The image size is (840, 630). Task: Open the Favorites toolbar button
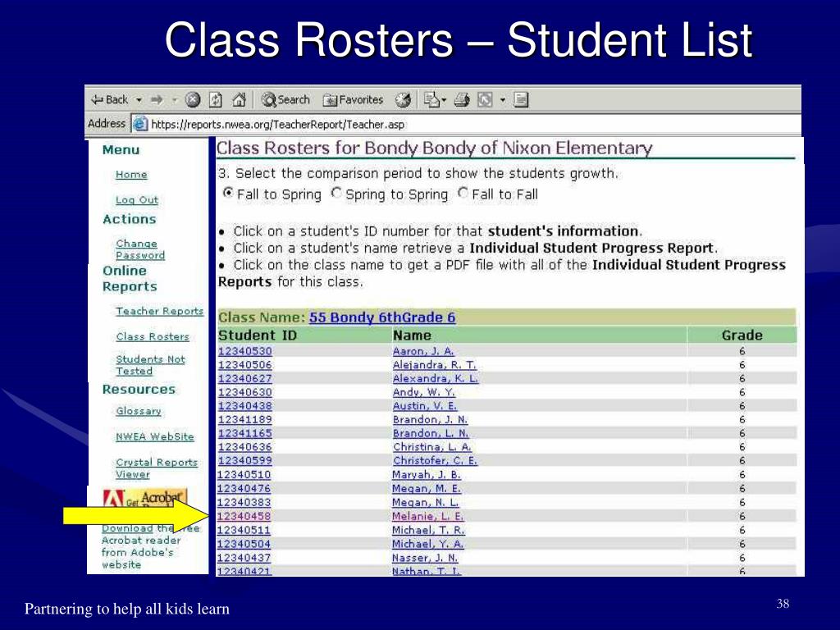[354, 99]
